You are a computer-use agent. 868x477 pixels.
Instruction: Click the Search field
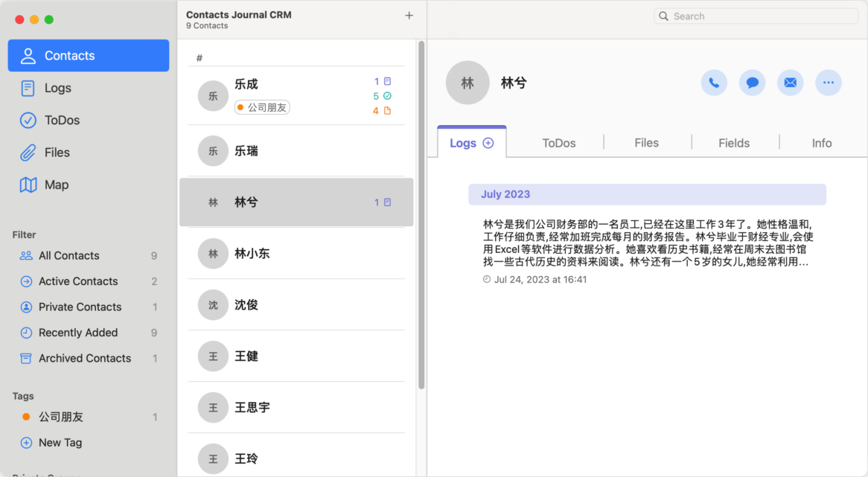point(756,16)
